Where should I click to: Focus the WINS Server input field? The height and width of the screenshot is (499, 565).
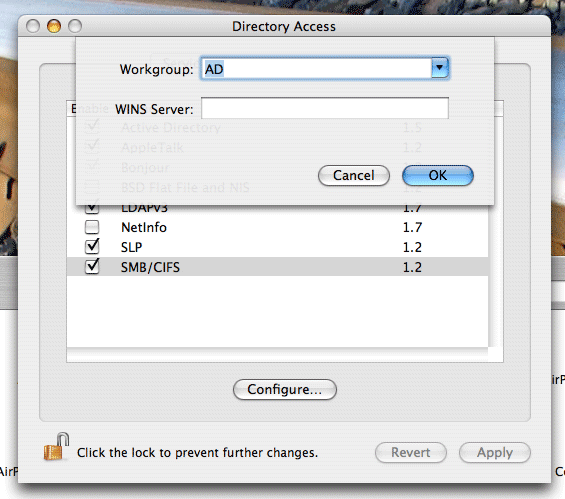325,108
